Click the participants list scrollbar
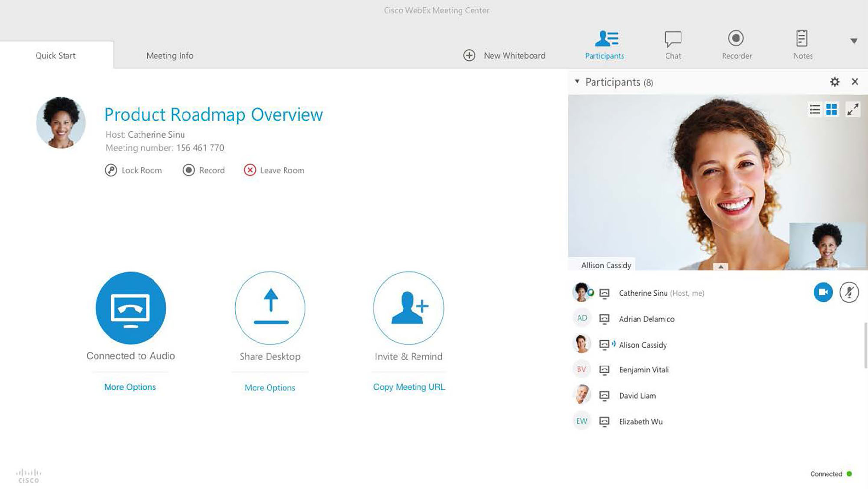This screenshot has width=868, height=489. coord(865,345)
